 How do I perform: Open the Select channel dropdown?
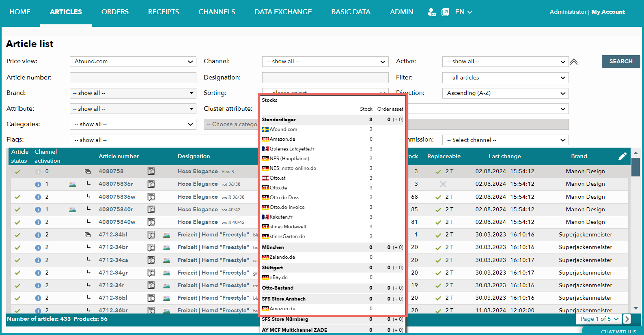pyautogui.click(x=505, y=140)
